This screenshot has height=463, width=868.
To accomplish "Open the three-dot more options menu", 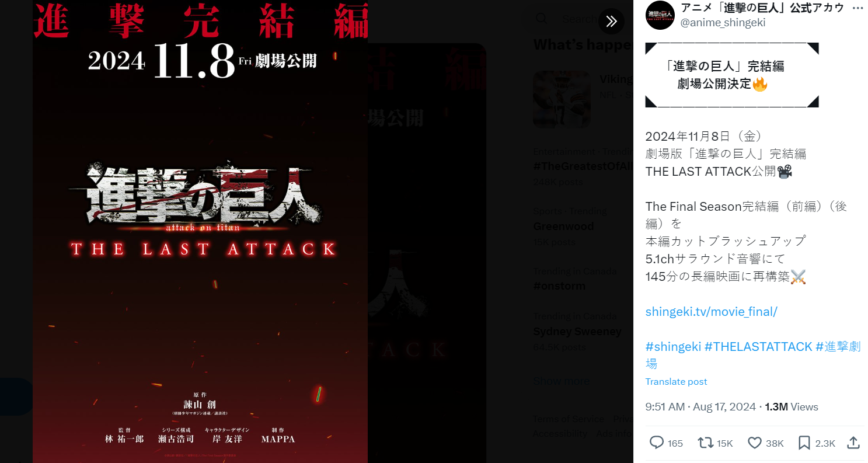I will 857,8.
